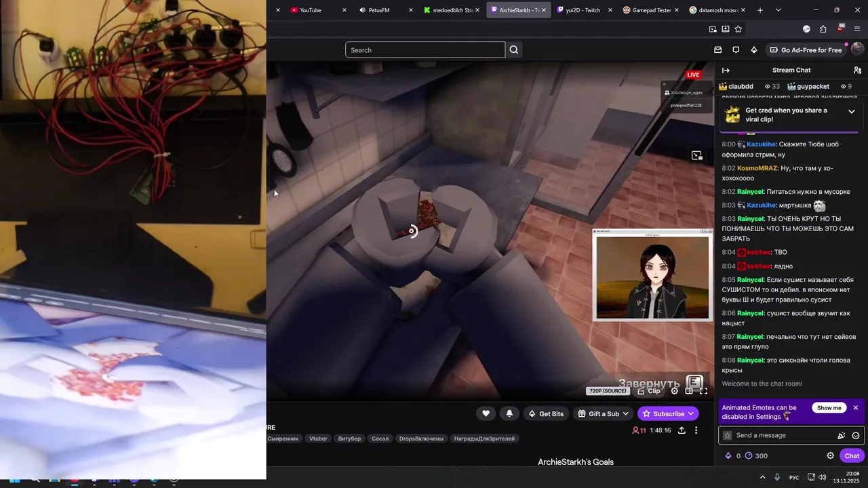Click the НаградыДляЗрителей tag
The height and width of the screenshot is (488, 868).
click(x=484, y=439)
